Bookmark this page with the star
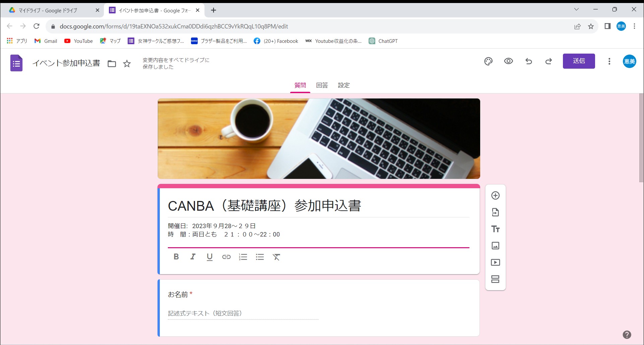 (x=591, y=26)
